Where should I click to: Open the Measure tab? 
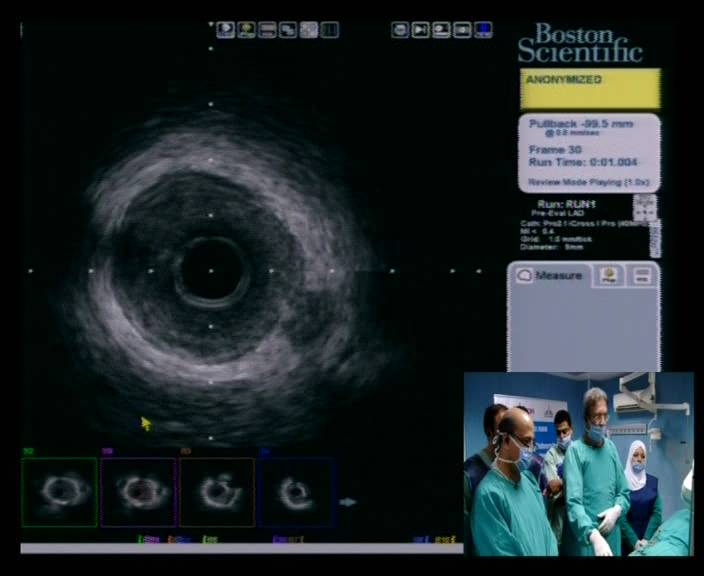point(551,276)
